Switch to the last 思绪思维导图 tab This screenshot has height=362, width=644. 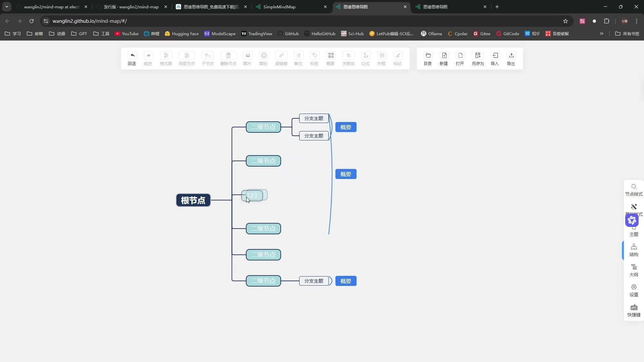point(451,7)
